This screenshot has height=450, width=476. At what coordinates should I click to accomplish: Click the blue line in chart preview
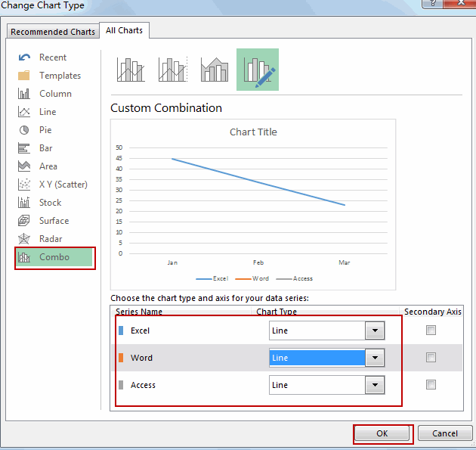[258, 182]
